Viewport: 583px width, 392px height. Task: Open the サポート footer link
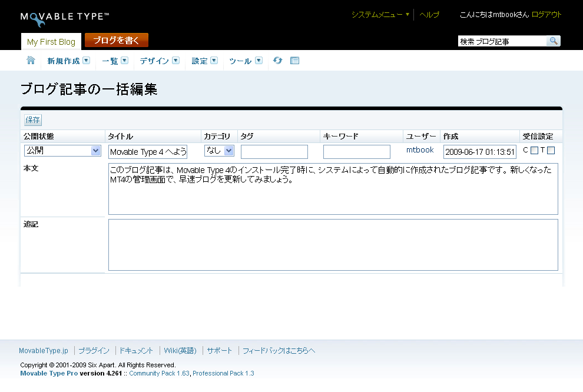pos(220,351)
